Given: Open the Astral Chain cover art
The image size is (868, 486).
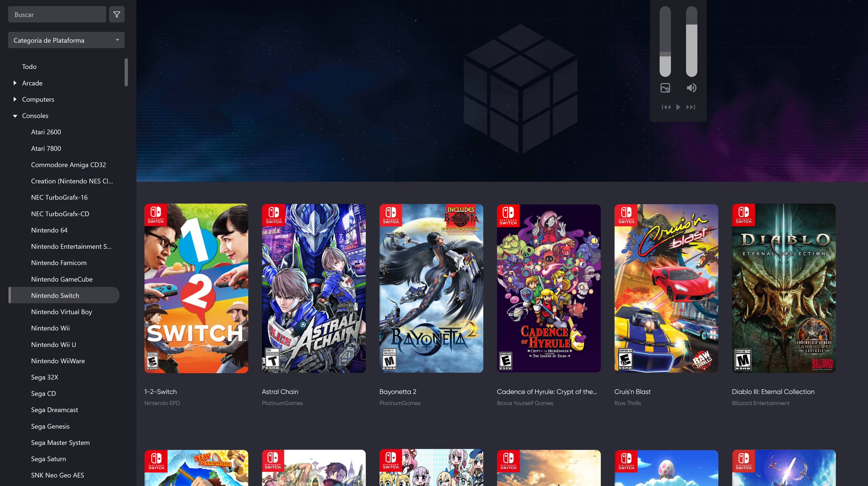Looking at the screenshot, I should (314, 288).
